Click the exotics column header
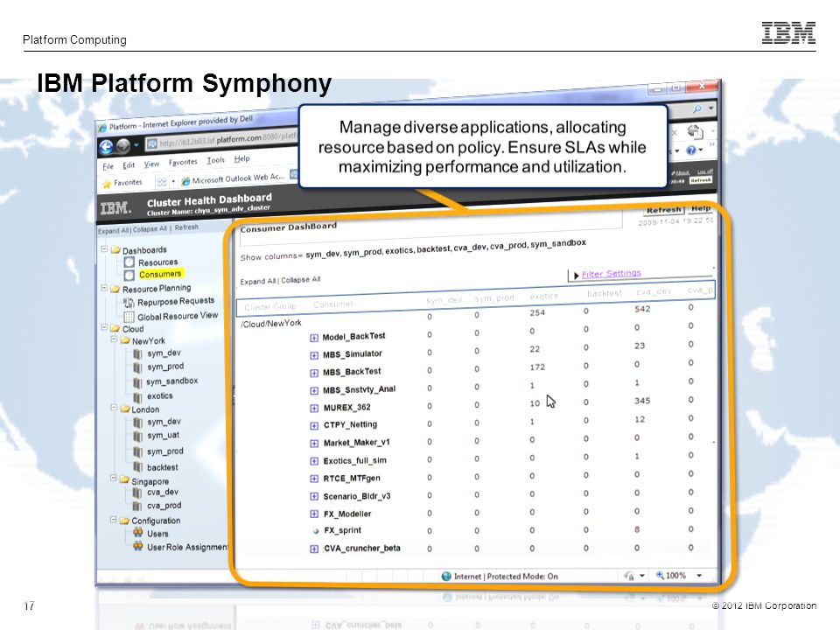Screen dimensions: 840x630 543,296
